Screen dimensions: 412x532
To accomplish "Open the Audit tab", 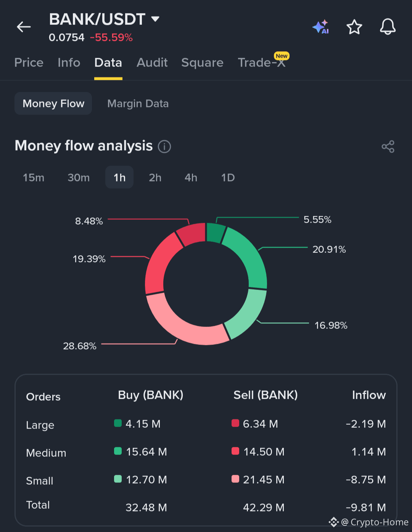I will 152,63.
